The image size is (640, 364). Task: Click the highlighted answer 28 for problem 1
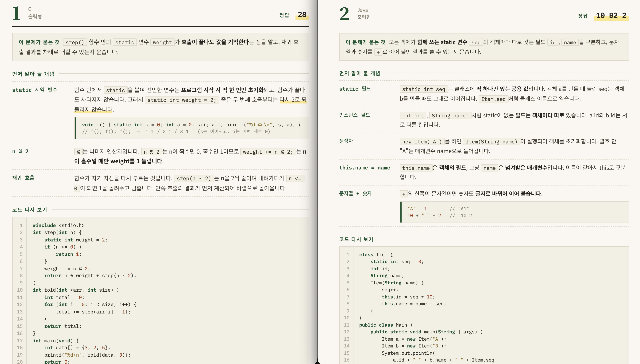pos(302,15)
